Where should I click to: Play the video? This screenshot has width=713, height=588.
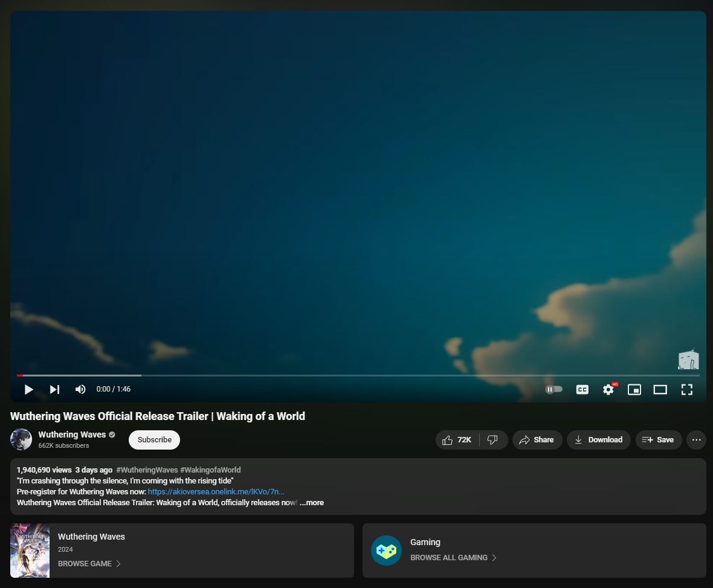[28, 389]
